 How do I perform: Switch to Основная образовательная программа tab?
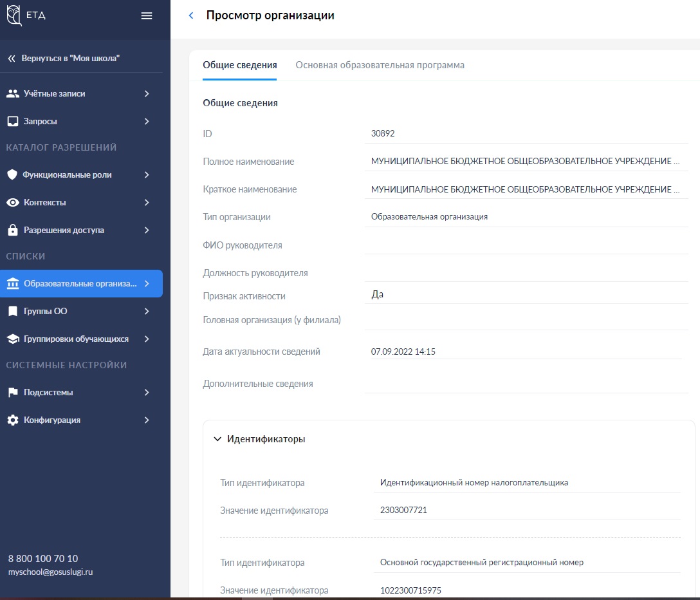(380, 65)
